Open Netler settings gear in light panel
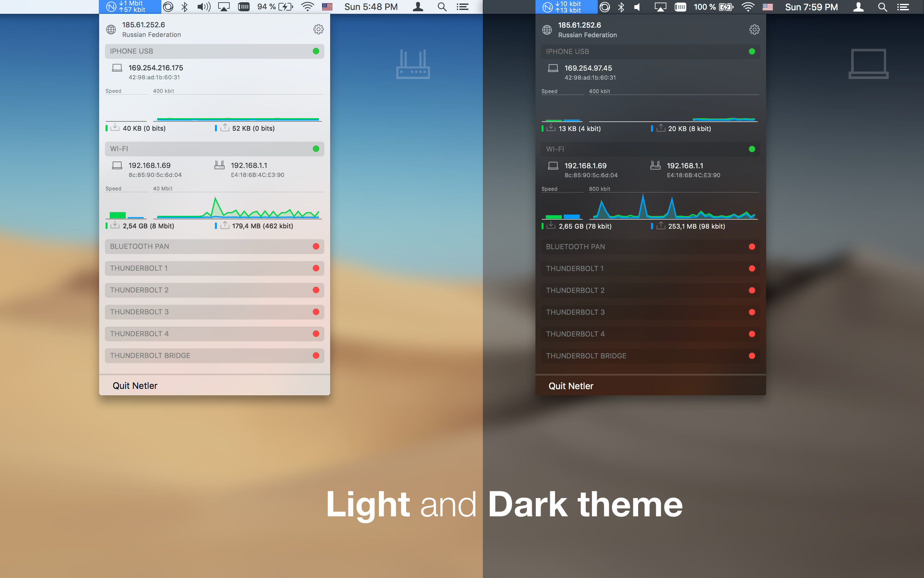 click(x=319, y=30)
